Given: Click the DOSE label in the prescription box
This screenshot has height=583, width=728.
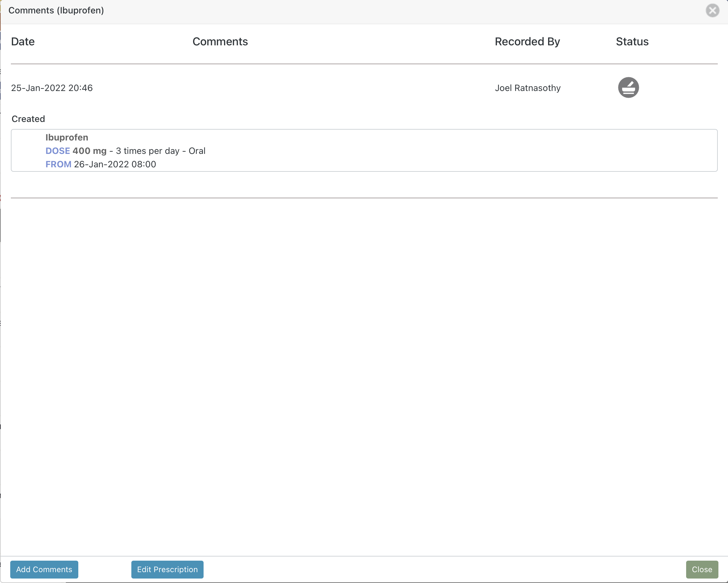Looking at the screenshot, I should pos(58,151).
